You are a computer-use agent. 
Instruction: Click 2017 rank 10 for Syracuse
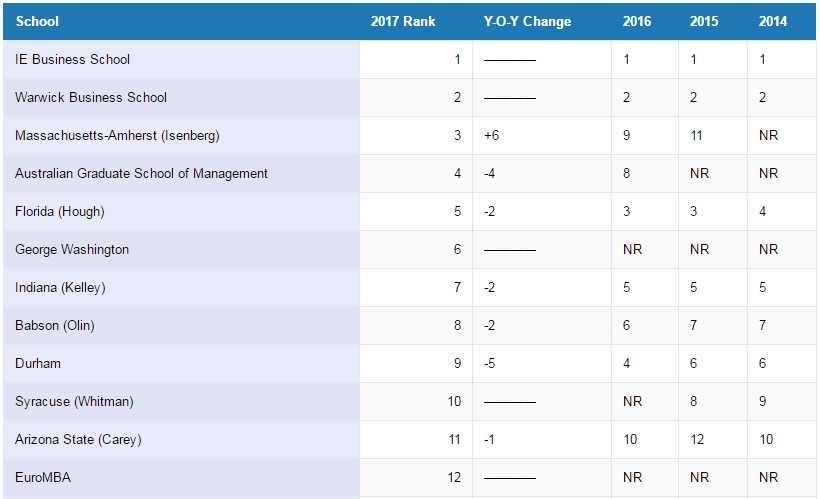[x=454, y=402]
